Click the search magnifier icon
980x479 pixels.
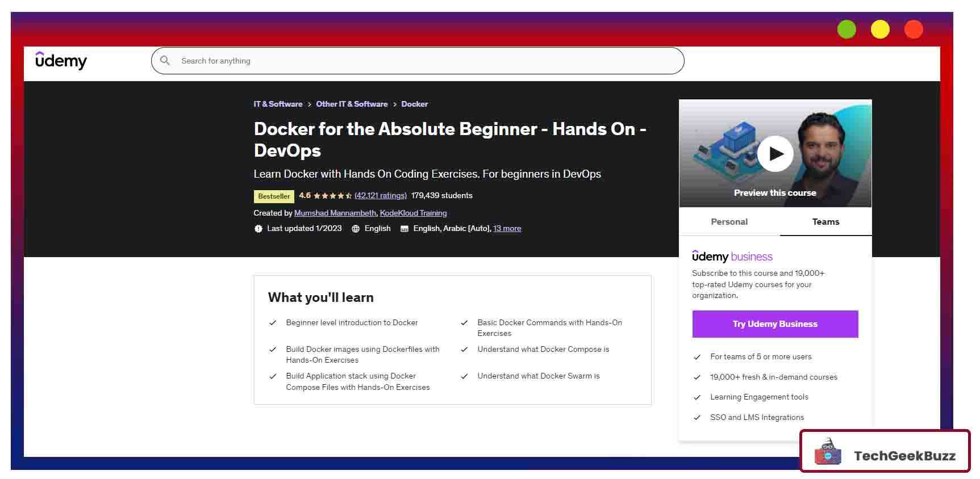[165, 61]
